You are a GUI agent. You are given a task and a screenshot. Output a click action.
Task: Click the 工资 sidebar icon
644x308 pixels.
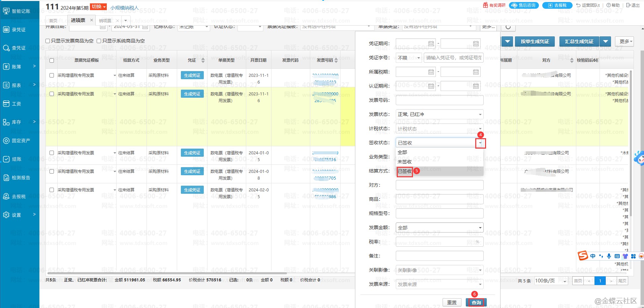(x=6, y=104)
